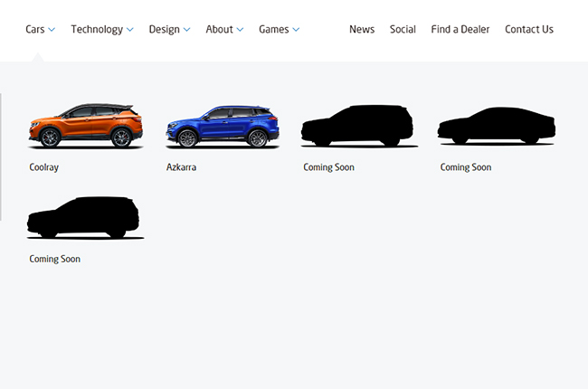588x389 pixels.
Task: Click the sedan silhouette thumbnail
Action: [497, 126]
